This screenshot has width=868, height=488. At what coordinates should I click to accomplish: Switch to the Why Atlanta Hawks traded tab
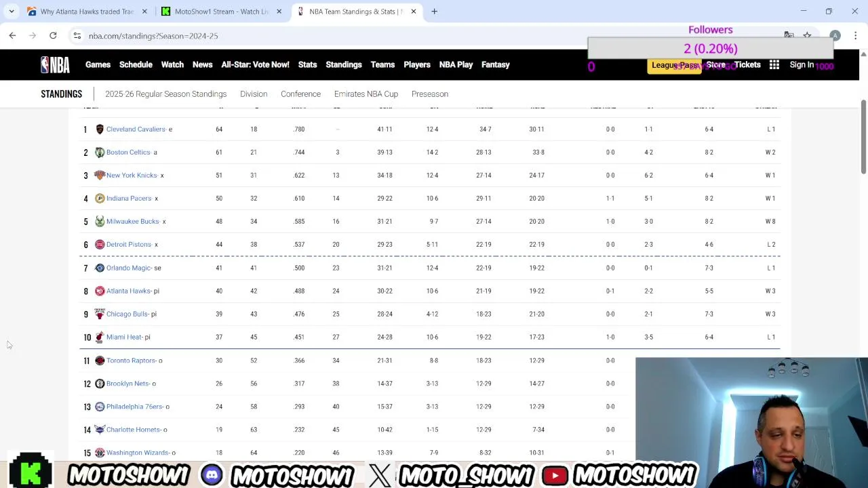click(x=87, y=11)
